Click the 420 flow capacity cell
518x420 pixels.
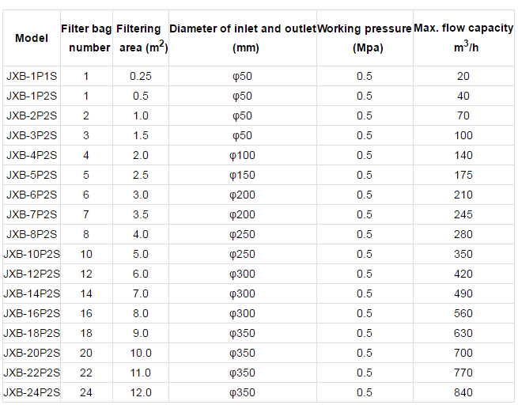pyautogui.click(x=463, y=274)
